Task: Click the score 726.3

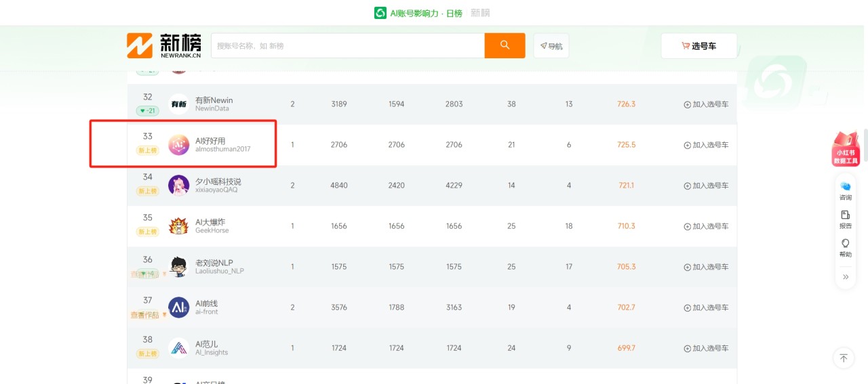Action: pos(626,104)
